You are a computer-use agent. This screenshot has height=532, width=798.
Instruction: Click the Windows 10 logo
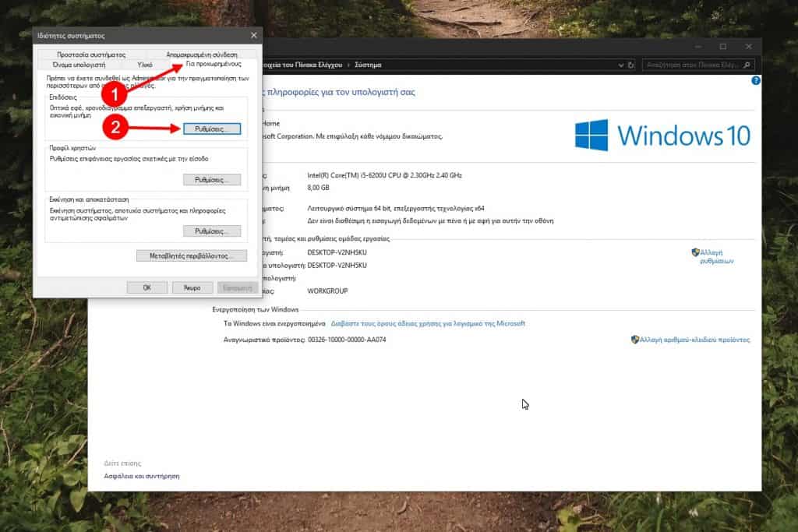tap(662, 135)
